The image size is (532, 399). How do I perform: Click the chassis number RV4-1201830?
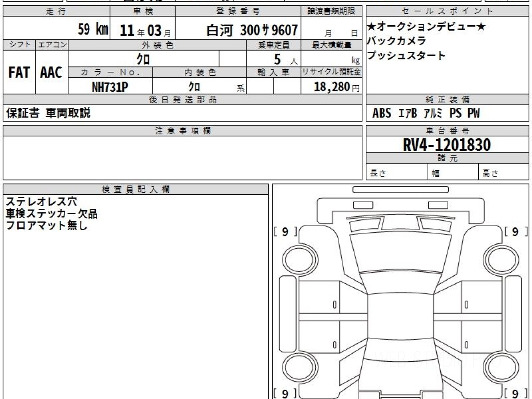pos(447,145)
